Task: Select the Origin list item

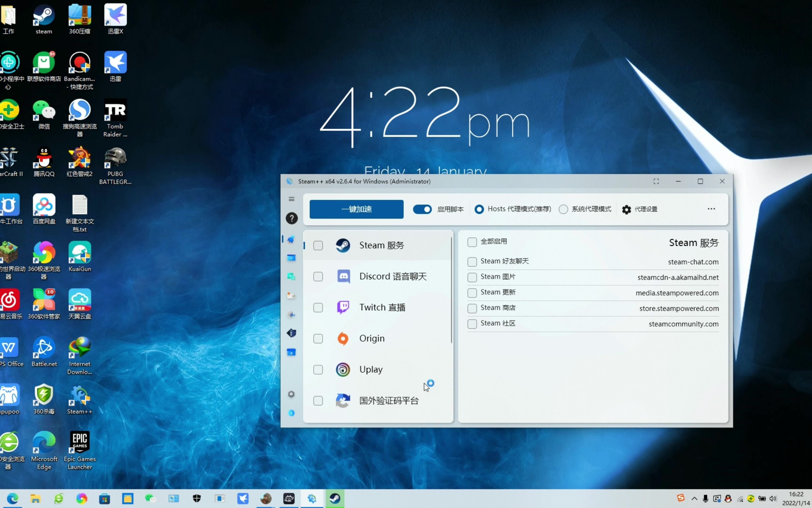Action: [x=377, y=338]
